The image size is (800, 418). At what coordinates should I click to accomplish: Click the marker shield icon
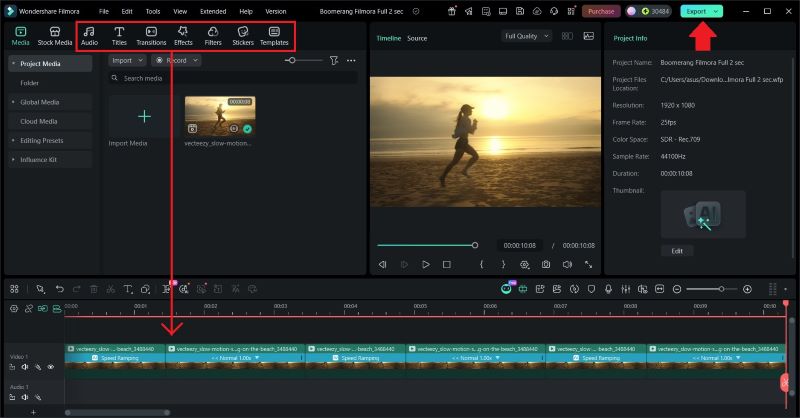click(591, 289)
